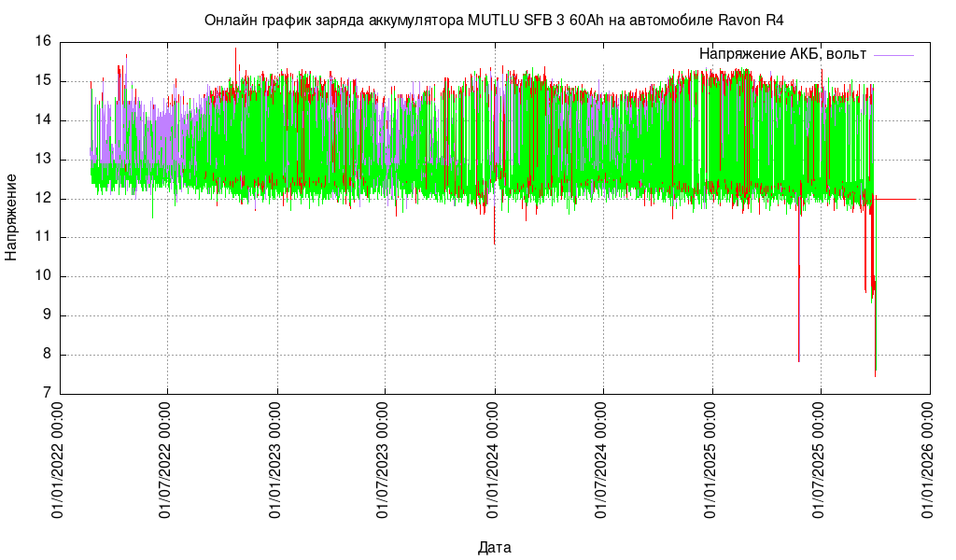Click the 01/01/2026 00:00 date label
This screenshot has width=956, height=560.
point(930,460)
